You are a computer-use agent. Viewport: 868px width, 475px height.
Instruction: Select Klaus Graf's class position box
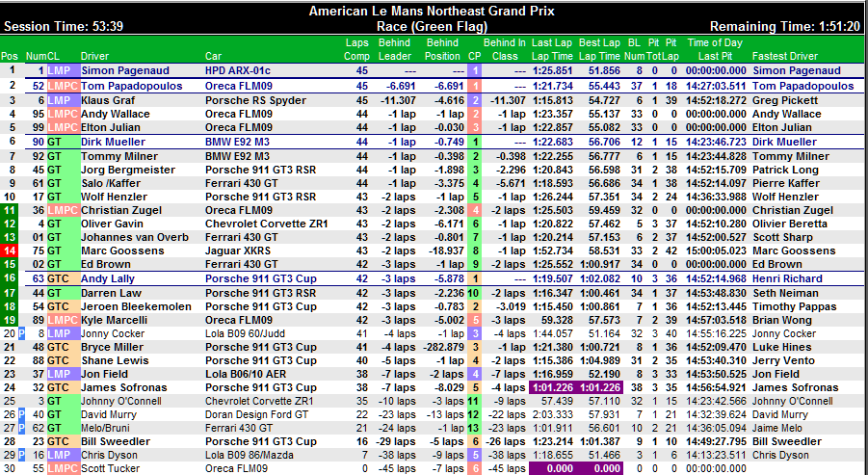(x=474, y=100)
